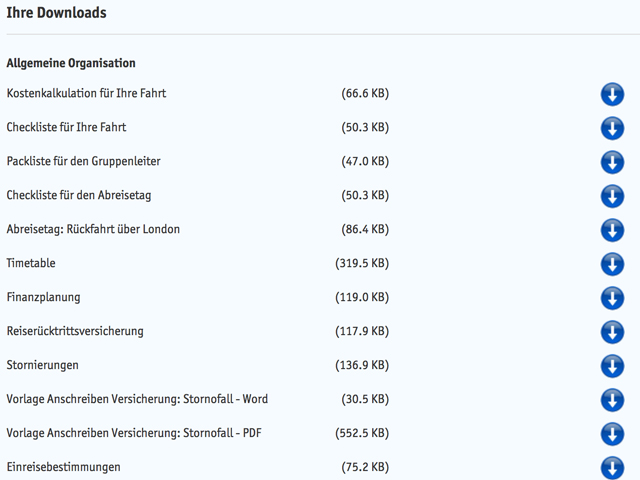
Task: Click download icon for Kostenkalkulation für Ihre Fahrt
Action: [x=612, y=94]
